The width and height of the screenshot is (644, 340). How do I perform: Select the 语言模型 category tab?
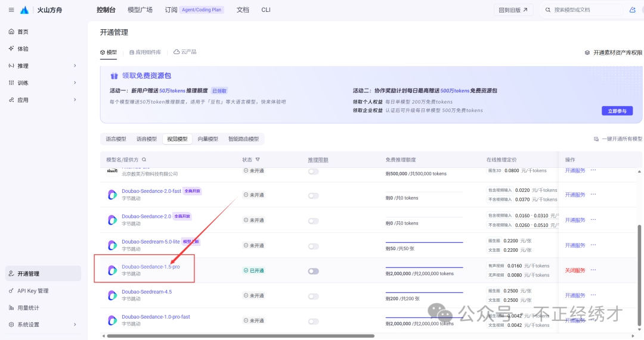116,139
